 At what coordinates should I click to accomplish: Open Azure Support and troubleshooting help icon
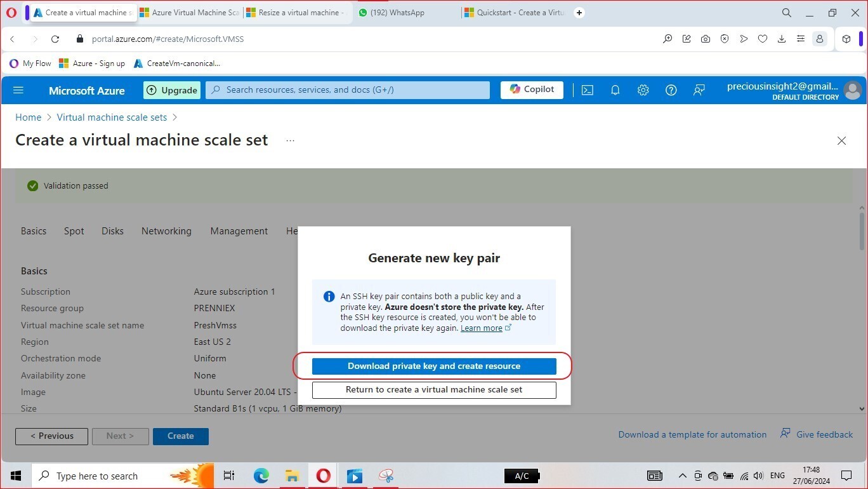tap(671, 90)
